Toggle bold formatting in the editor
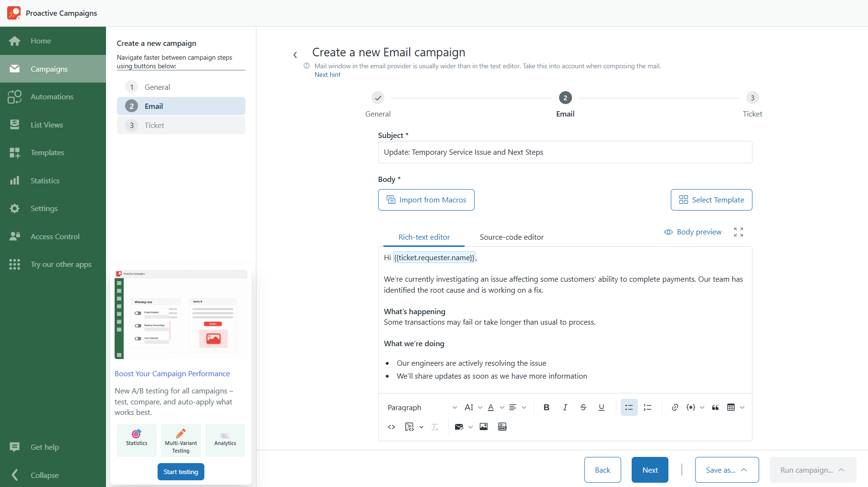Screen dimensions: 868x487 click(x=546, y=407)
